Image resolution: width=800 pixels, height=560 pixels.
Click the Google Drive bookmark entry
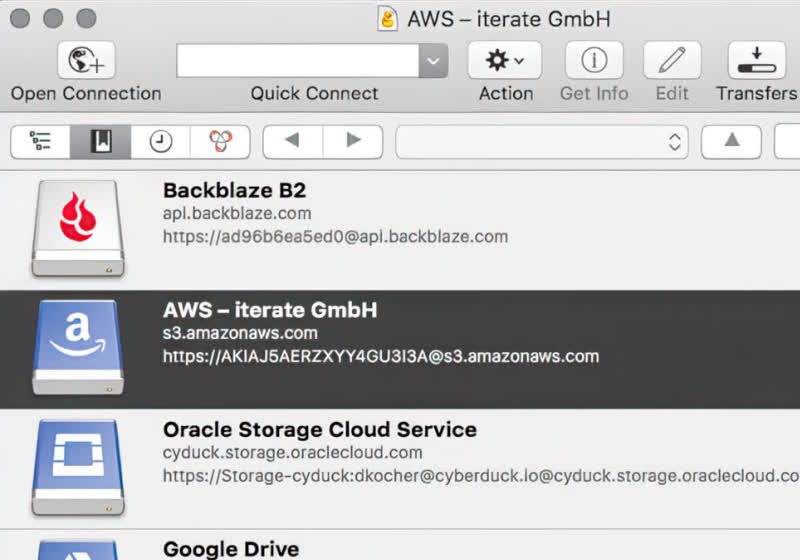click(x=231, y=548)
